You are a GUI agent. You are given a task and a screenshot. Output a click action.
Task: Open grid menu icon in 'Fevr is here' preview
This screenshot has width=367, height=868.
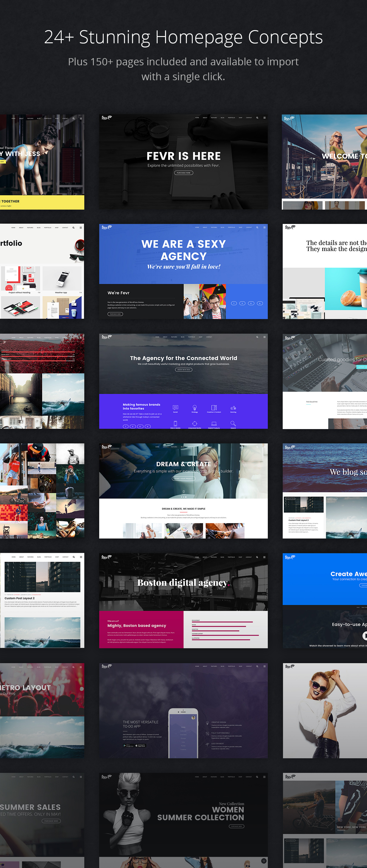pyautogui.click(x=264, y=117)
